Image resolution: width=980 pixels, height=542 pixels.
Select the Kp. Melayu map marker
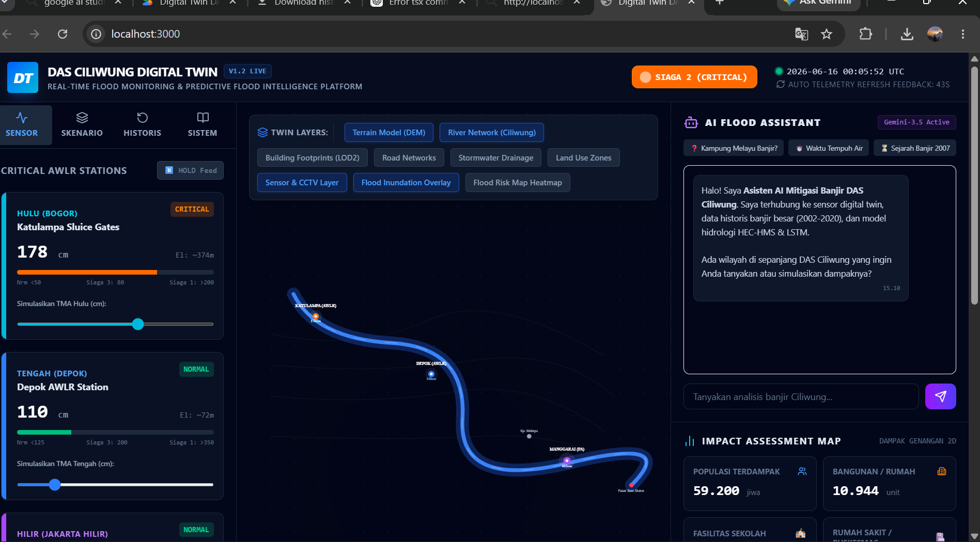(x=529, y=436)
